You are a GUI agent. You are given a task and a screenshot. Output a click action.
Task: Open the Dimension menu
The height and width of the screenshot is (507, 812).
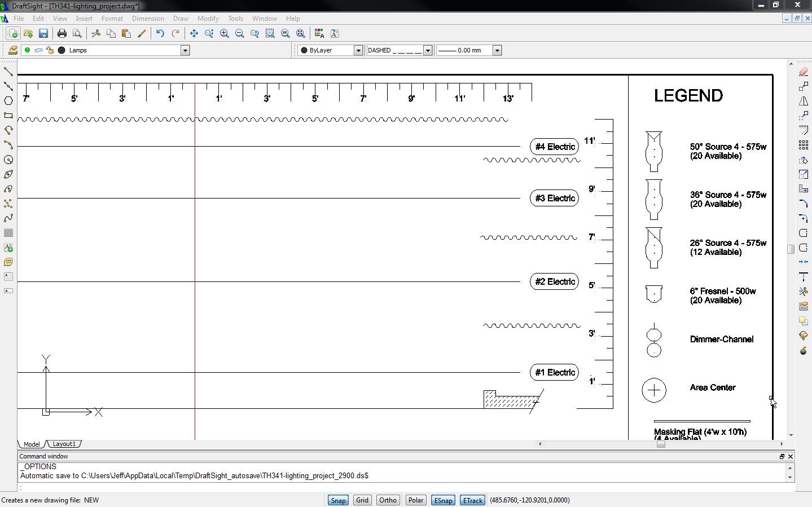coord(148,19)
